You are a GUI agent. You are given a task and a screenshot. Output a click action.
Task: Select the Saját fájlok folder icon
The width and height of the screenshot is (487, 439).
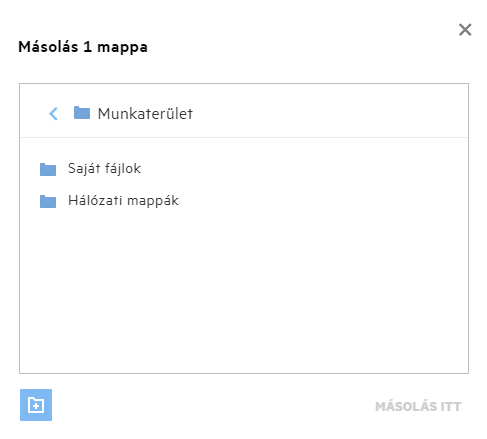(x=48, y=169)
